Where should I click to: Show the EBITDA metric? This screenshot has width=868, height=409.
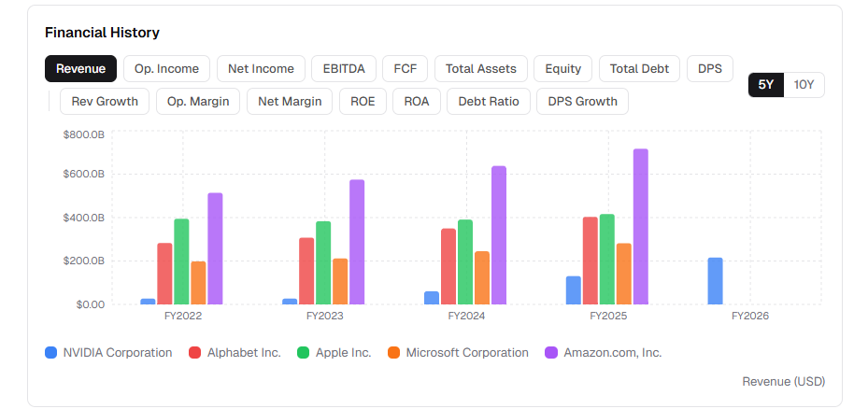(344, 68)
